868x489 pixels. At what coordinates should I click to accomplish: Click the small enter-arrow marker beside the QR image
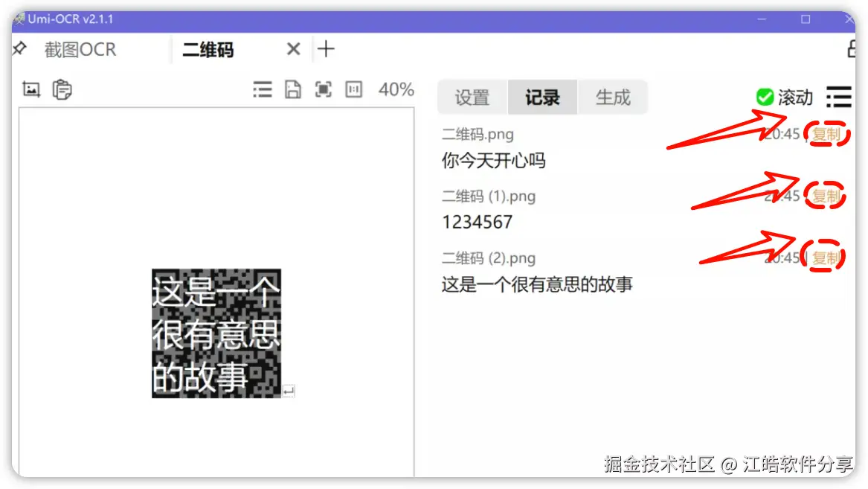(289, 391)
